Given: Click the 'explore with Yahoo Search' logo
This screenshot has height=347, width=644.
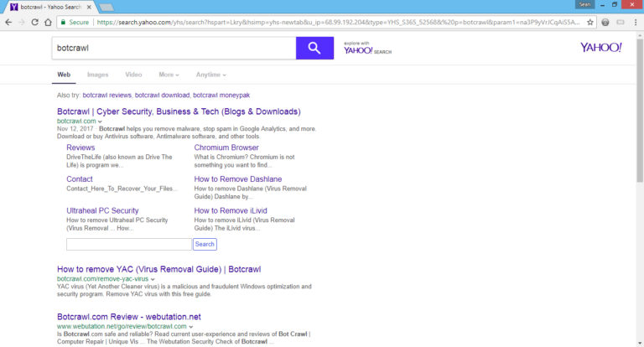Looking at the screenshot, I should coord(367,49).
